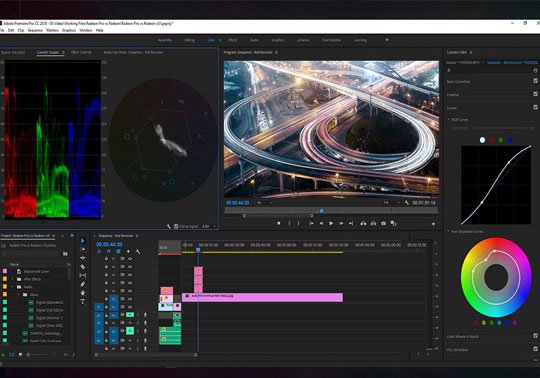This screenshot has height=378, width=540.
Task: Step forward one frame
Action: (x=341, y=223)
